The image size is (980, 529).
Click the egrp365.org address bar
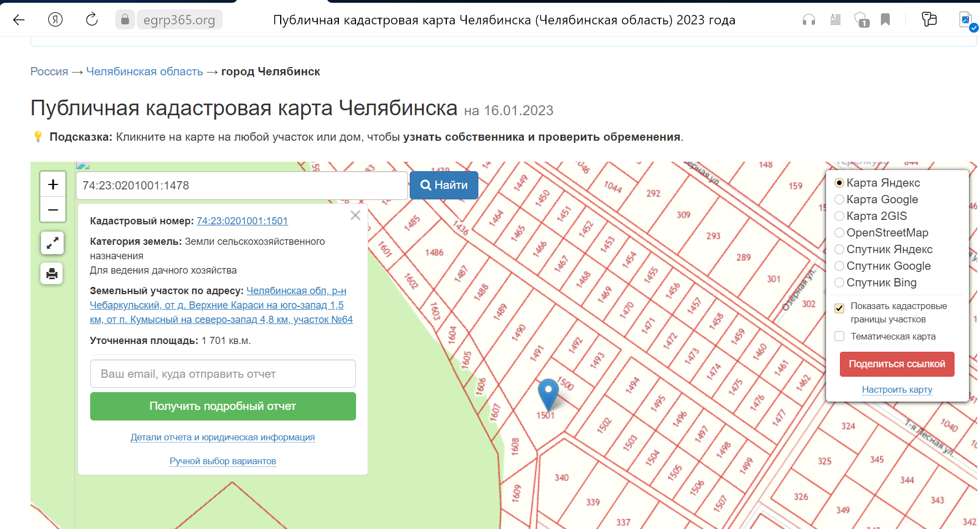pos(179,20)
